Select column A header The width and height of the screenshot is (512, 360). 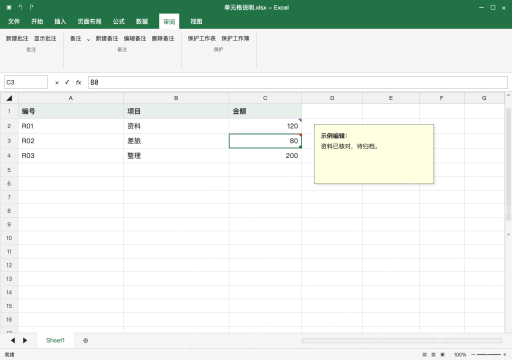pyautogui.click(x=71, y=98)
